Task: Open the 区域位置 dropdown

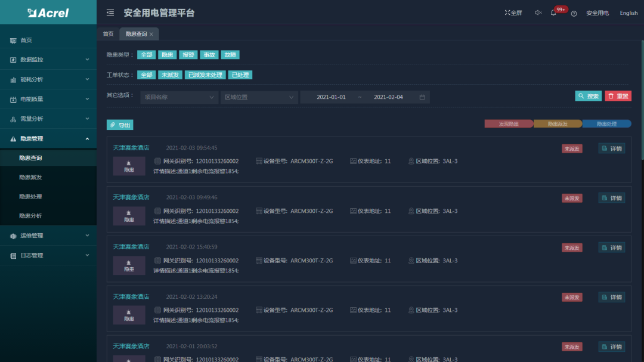Action: point(259,97)
